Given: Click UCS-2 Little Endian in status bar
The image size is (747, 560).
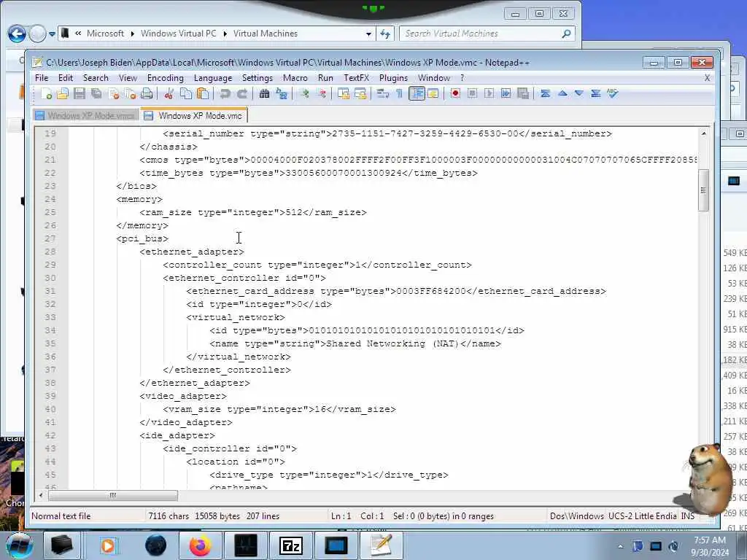Looking at the screenshot, I should point(642,516).
